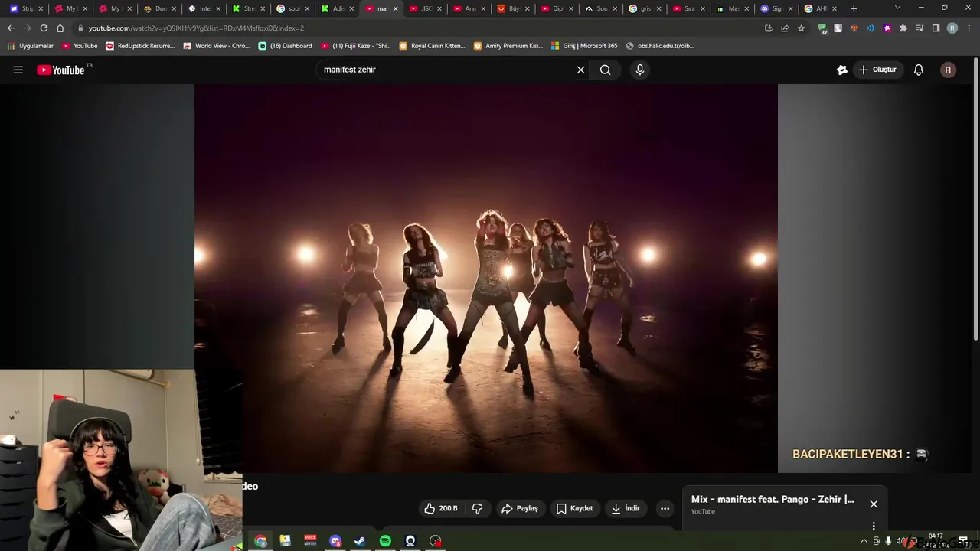Start voice search with the microphone

pos(640,70)
